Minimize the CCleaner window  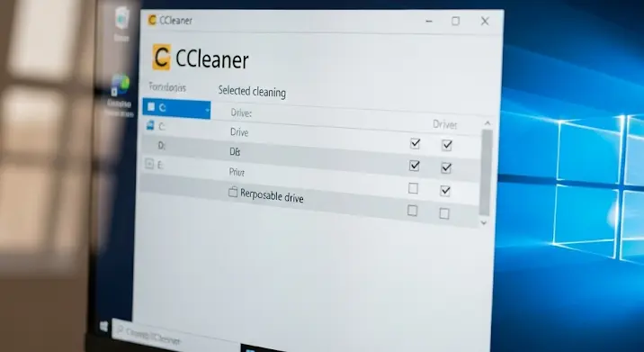point(429,21)
